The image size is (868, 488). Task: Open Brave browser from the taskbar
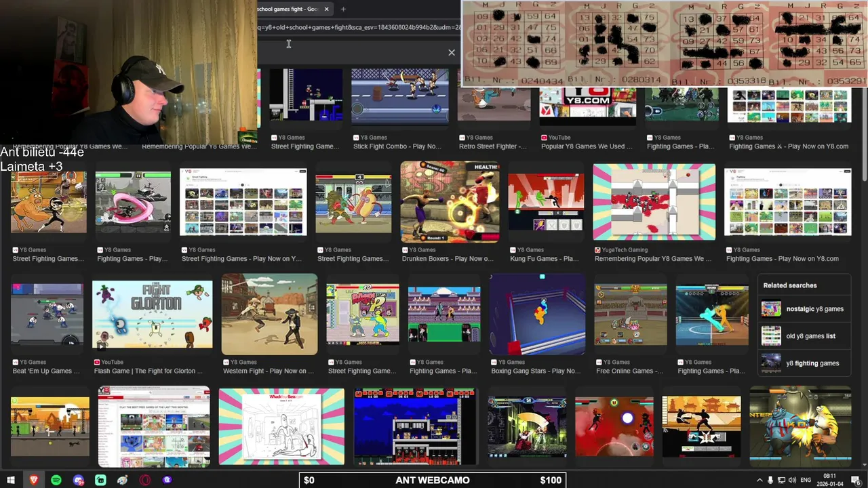(34, 480)
